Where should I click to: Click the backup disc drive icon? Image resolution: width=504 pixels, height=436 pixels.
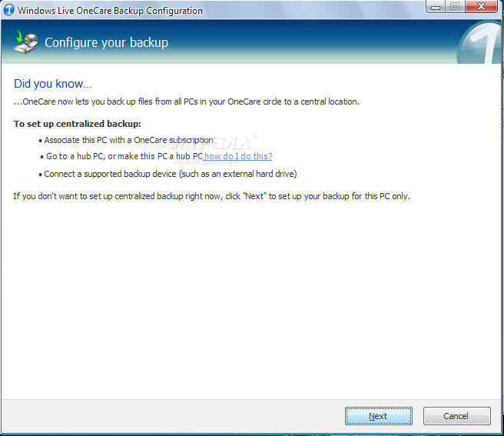tap(26, 42)
